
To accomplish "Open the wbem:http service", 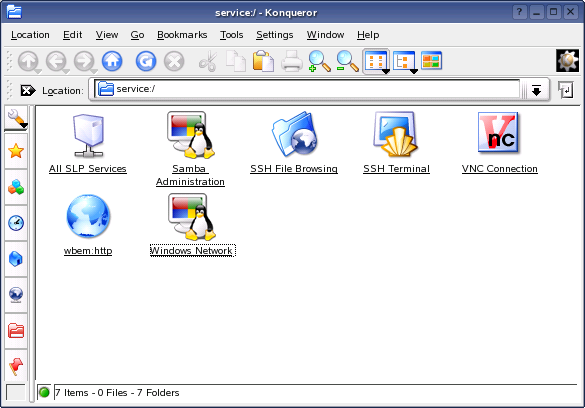I will point(88,225).
